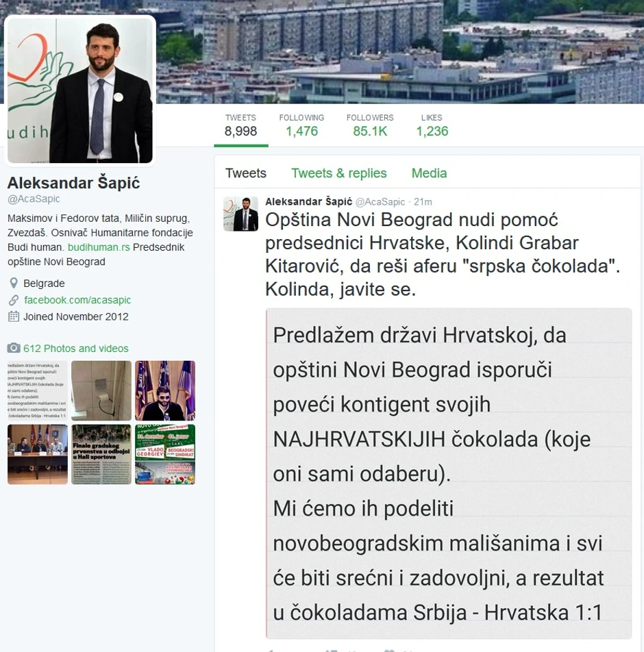Show the Followers count of 85.1K
The width and height of the screenshot is (644, 652).
(370, 125)
